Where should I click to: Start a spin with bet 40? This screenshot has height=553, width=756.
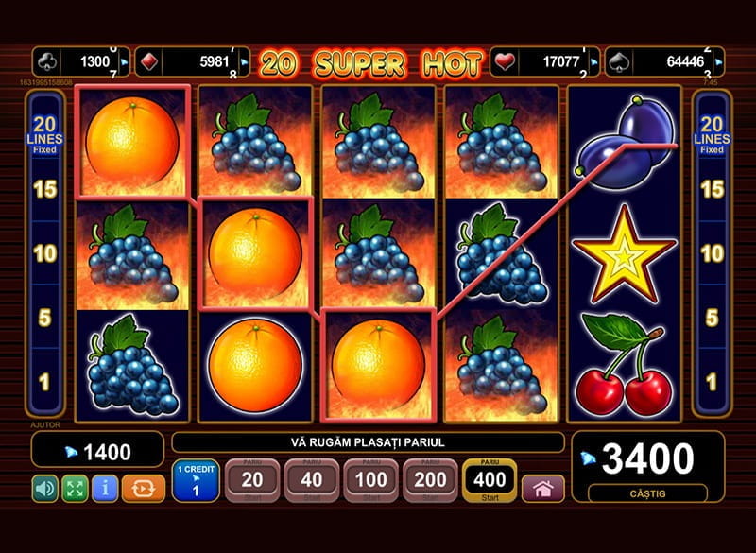[312, 480]
